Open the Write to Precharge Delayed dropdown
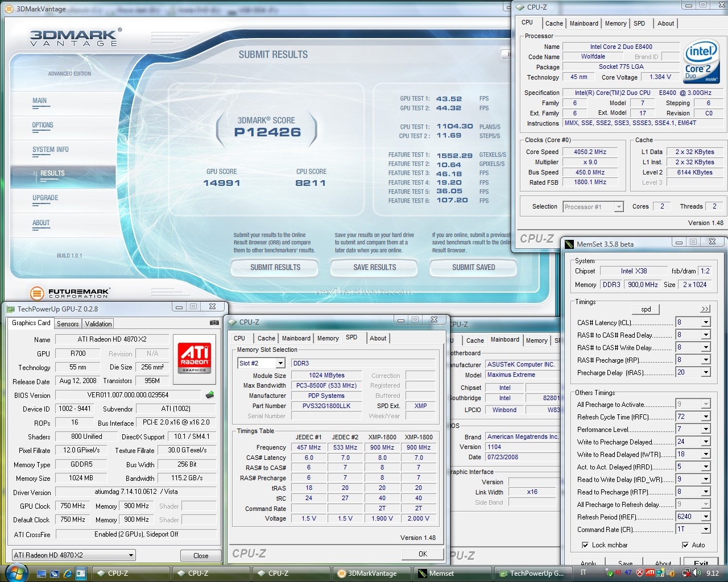 point(706,442)
